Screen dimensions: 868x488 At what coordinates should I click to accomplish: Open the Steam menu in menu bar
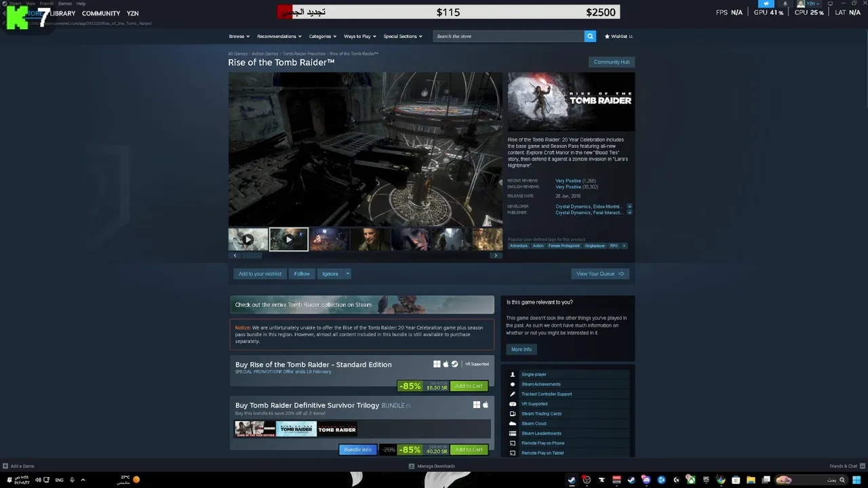point(15,3)
